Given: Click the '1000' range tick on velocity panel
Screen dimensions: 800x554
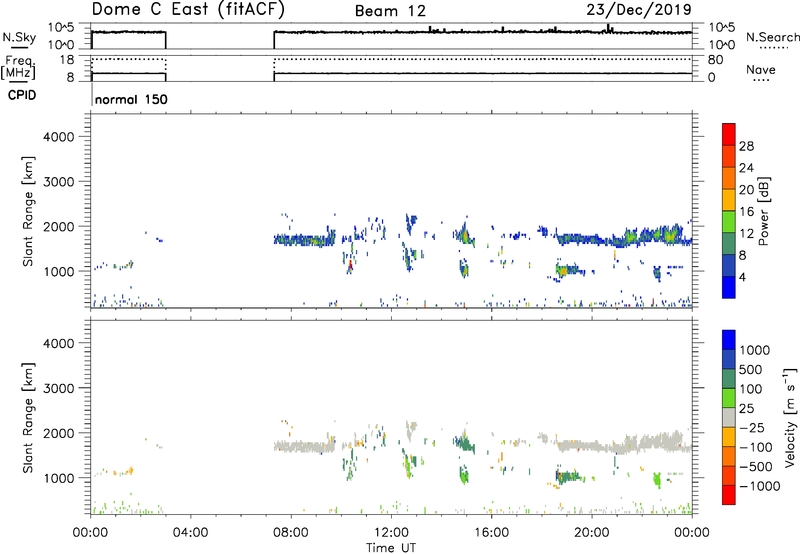Looking at the screenshot, I should [58, 478].
